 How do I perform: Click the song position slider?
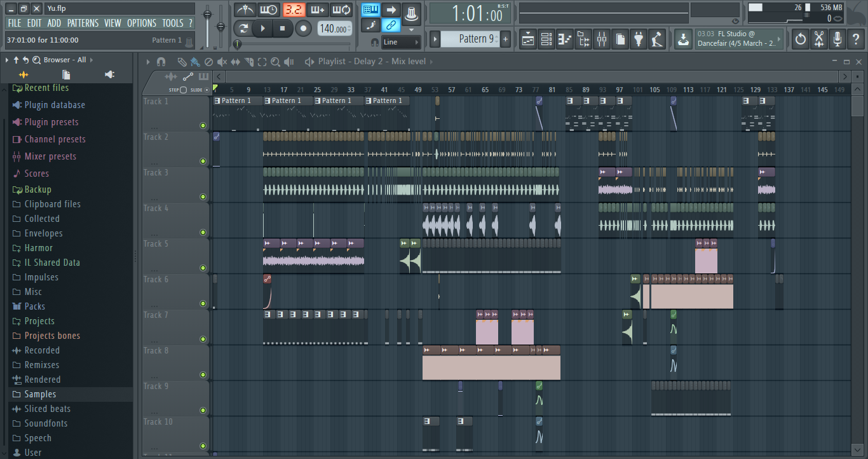pos(292,44)
